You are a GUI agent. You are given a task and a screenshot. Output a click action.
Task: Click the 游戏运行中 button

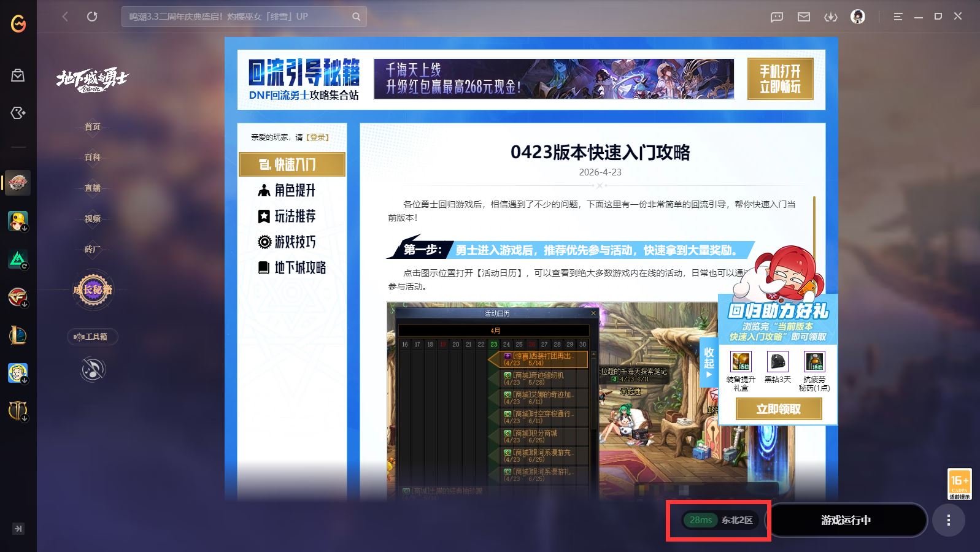(x=846, y=520)
